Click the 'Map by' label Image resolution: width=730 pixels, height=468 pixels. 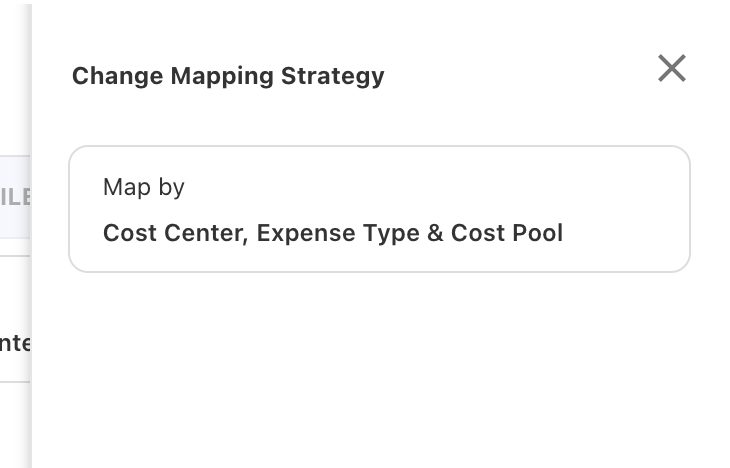pyautogui.click(x=144, y=187)
